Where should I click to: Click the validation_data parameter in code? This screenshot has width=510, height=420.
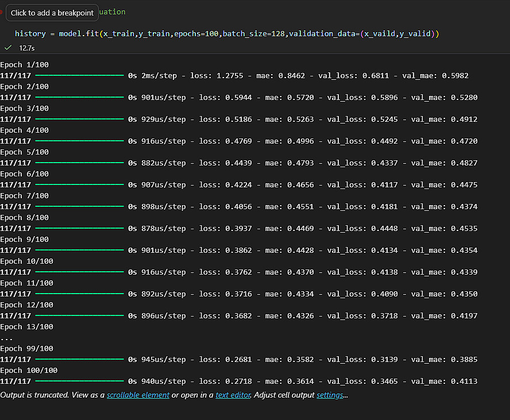coord(322,34)
